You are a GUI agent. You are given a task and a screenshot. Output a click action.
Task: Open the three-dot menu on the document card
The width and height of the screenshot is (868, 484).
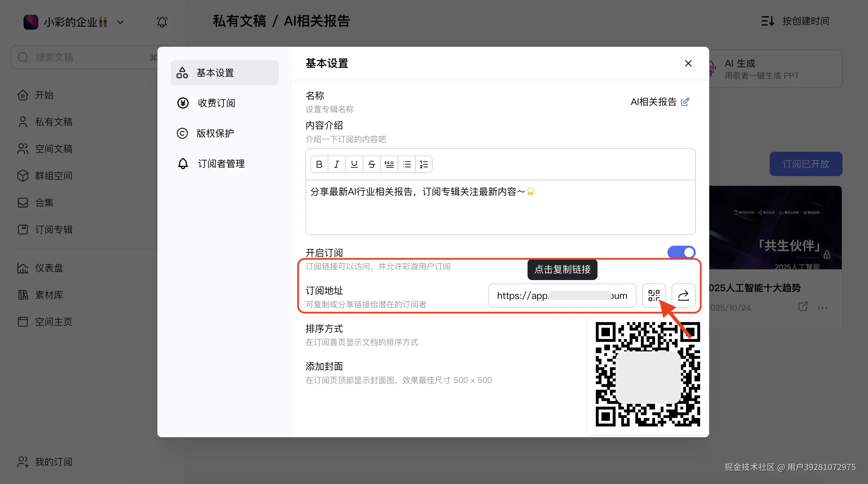822,308
